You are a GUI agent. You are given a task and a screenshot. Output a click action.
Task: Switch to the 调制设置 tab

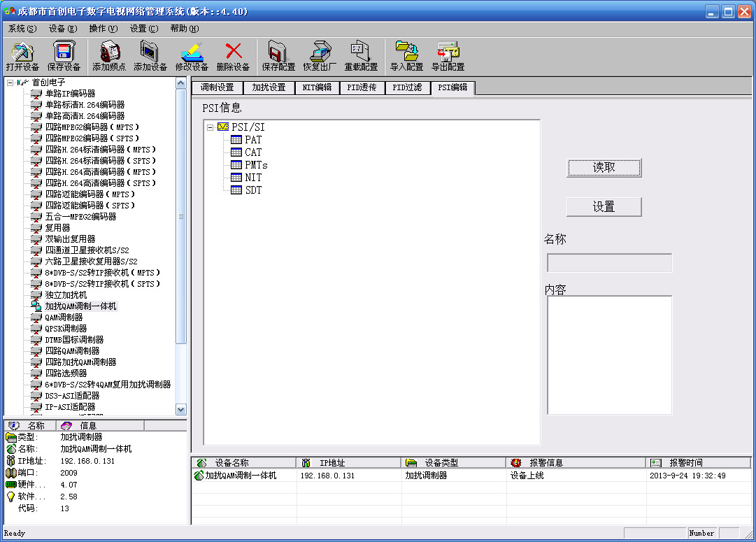tap(217, 87)
